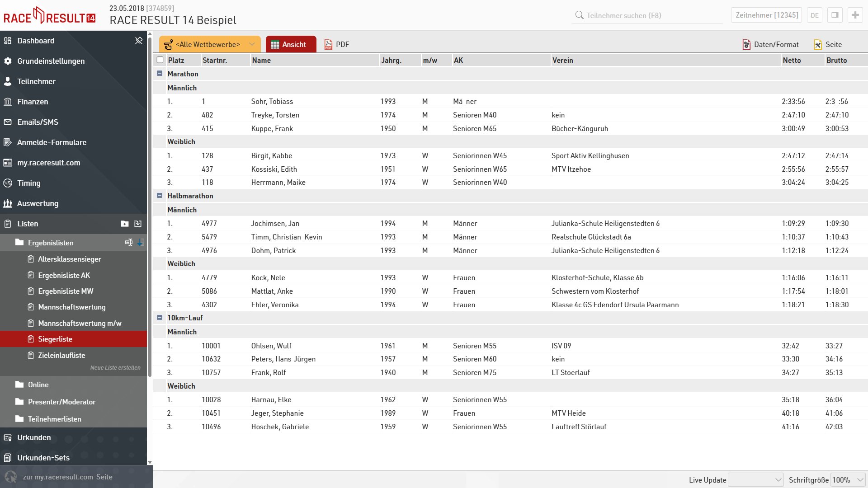The width and height of the screenshot is (868, 488).
Task: Open the Alle Wettbewerbe dropdown
Action: coord(210,44)
